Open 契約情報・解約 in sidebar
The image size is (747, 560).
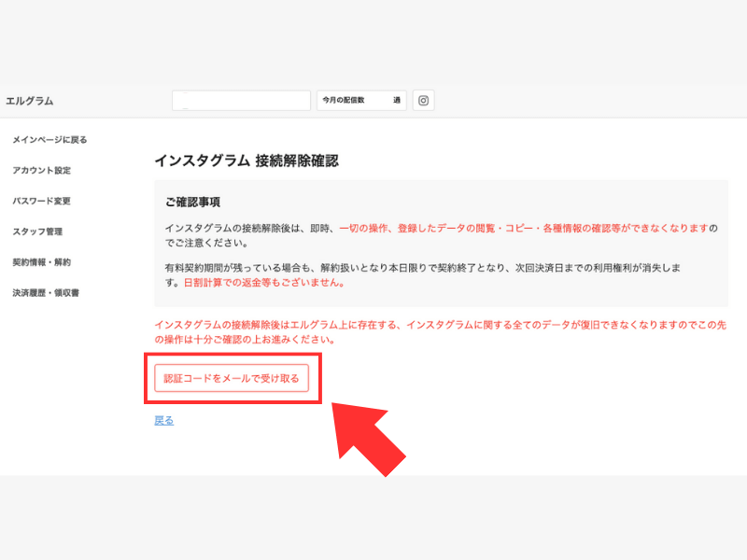point(41,262)
